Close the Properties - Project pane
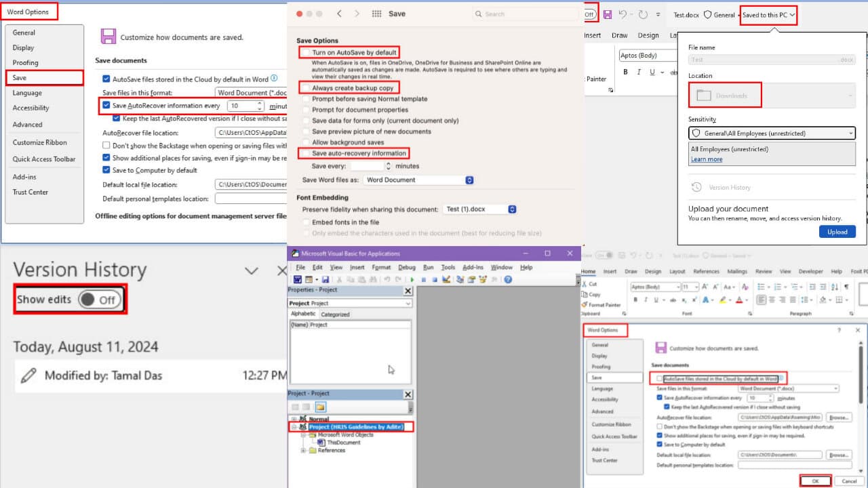Screen dimensions: 868x488 [x=408, y=291]
